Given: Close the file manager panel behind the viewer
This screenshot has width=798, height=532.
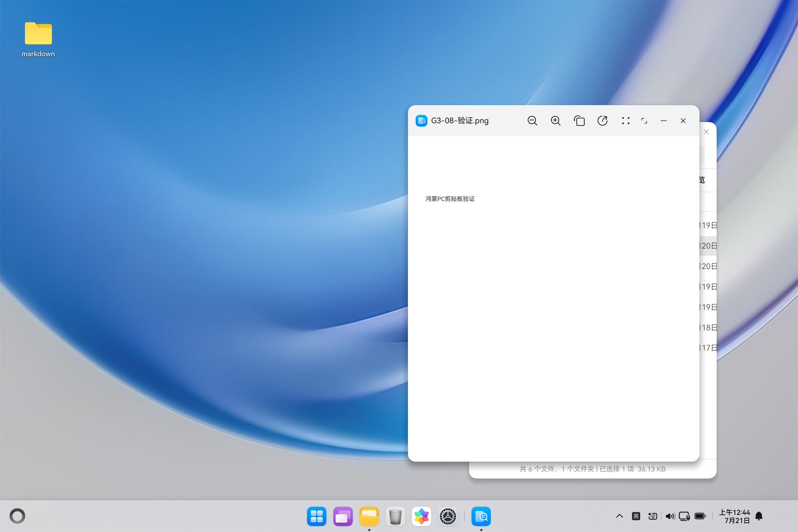Looking at the screenshot, I should coord(706,132).
